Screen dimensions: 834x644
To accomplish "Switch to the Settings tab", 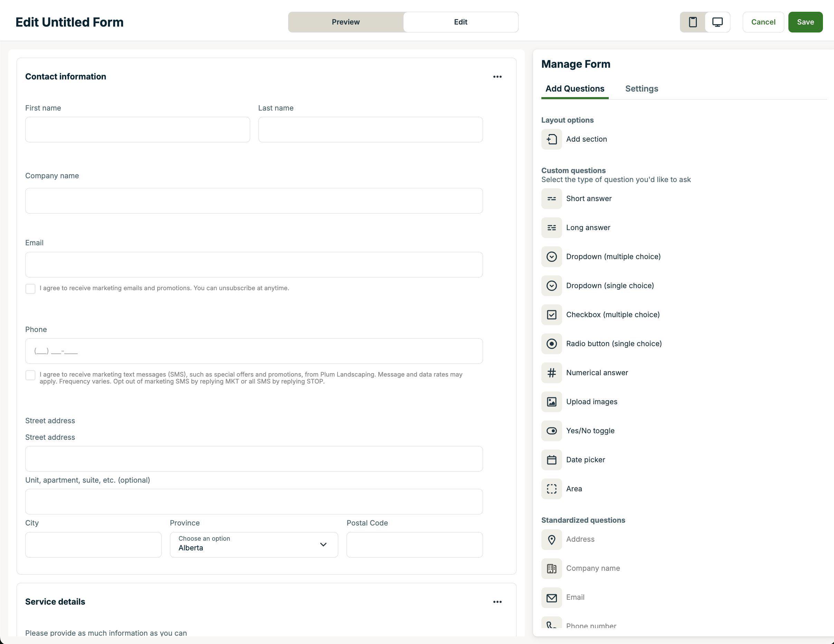I will point(641,88).
